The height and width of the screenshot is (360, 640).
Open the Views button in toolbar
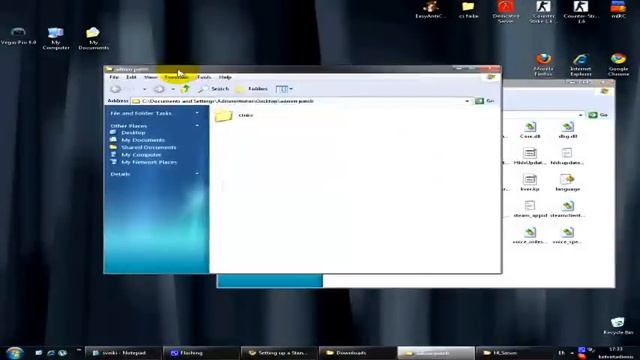tap(282, 89)
